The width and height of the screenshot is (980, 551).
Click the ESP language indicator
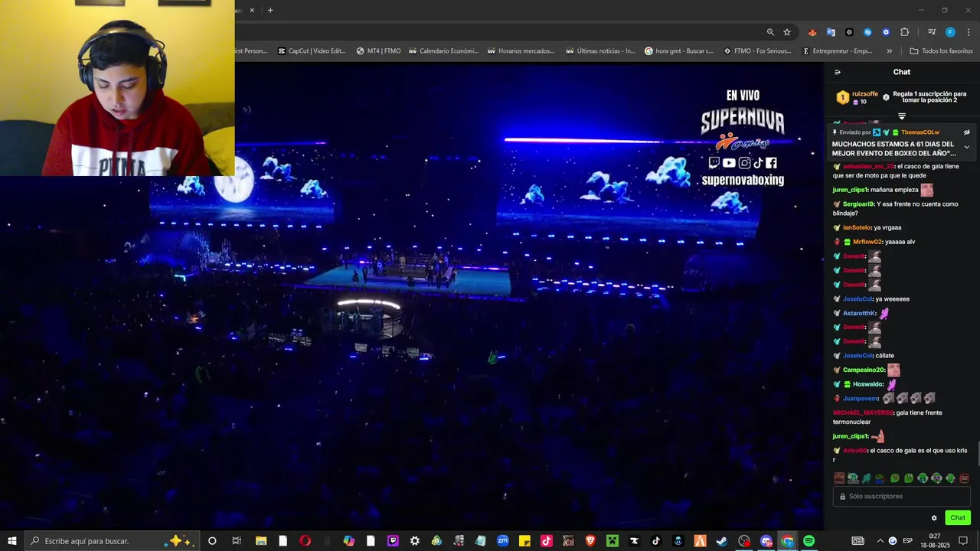[x=907, y=541]
